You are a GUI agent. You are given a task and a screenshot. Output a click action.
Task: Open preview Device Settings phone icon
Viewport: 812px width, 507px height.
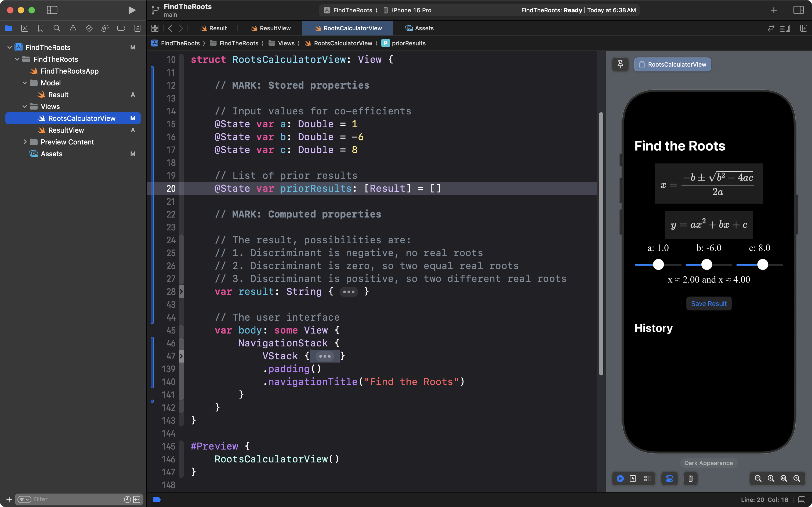pyautogui.click(x=690, y=479)
